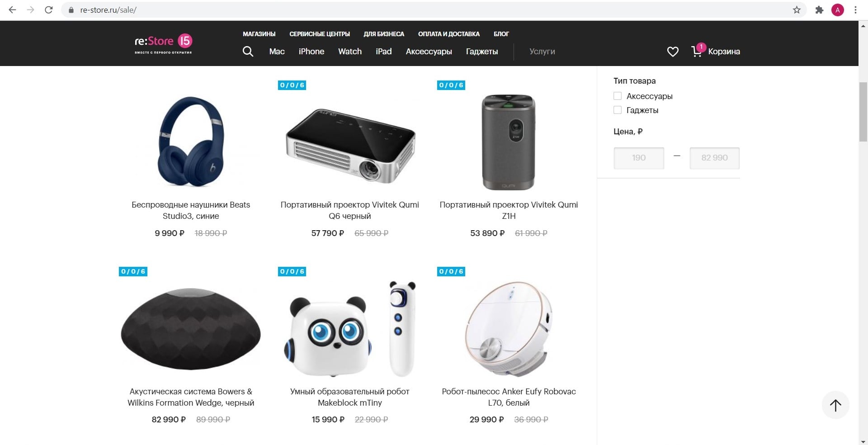Go to the МАГАЗИНЫ link
The width and height of the screenshot is (868, 445).
click(259, 34)
